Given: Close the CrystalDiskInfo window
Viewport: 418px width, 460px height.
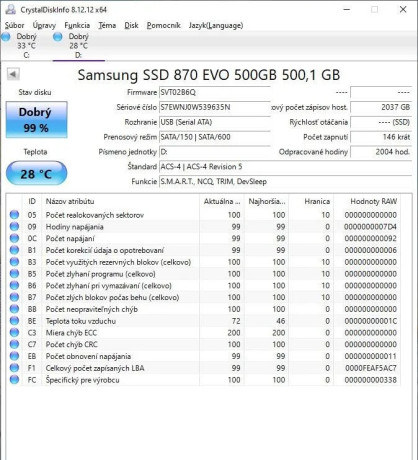Looking at the screenshot, I should click(x=403, y=9).
